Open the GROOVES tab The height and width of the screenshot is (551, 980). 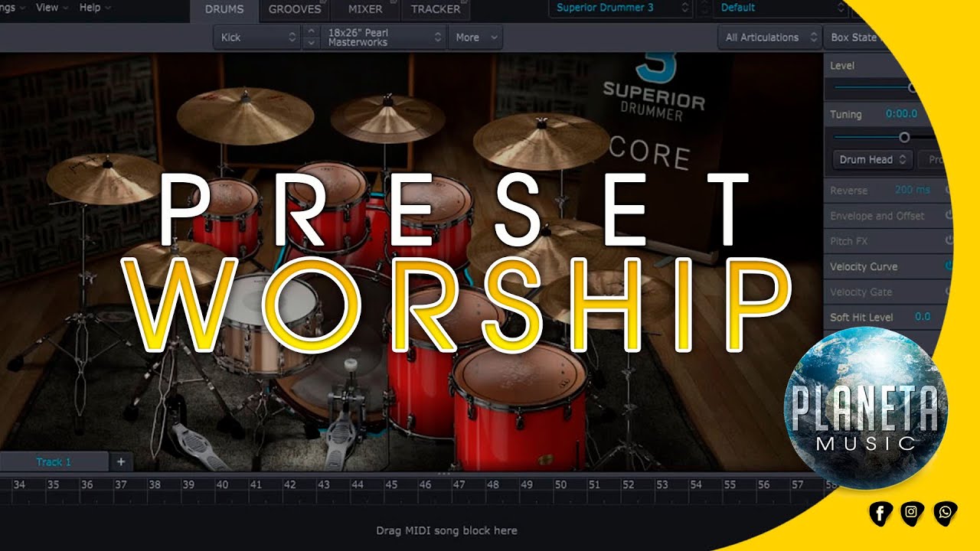click(x=294, y=10)
